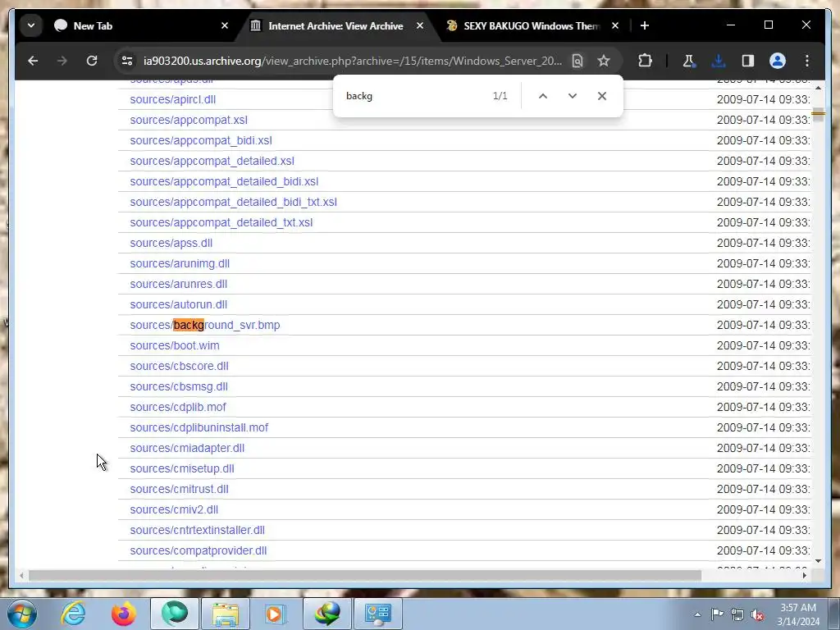Viewport: 840px width, 630px height.
Task: Open a new browser tab
Action: click(645, 25)
